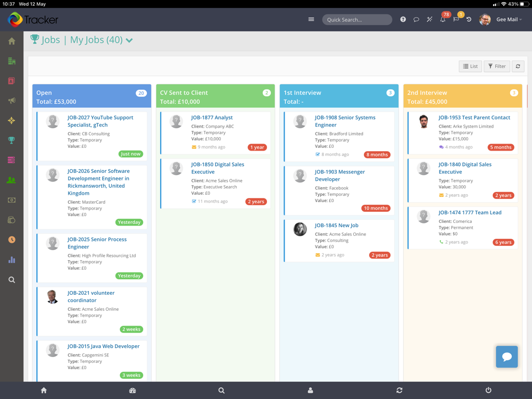This screenshot has height=399, width=532.
Task: Click the battery status at top right
Action: point(524,4)
